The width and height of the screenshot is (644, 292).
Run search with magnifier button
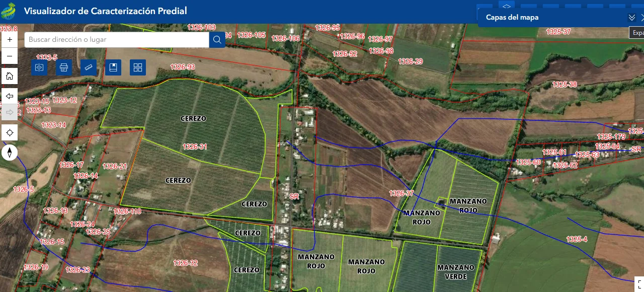coord(217,40)
